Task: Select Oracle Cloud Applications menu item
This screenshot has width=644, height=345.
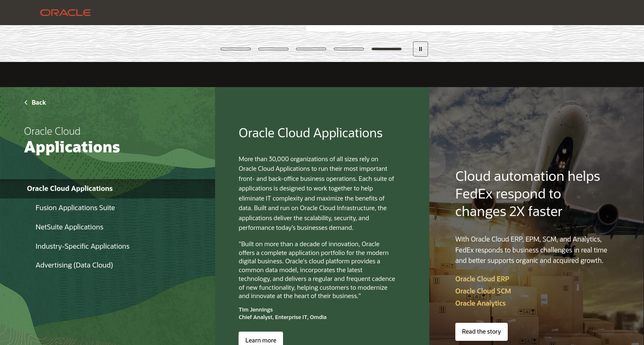Action: pos(107,188)
